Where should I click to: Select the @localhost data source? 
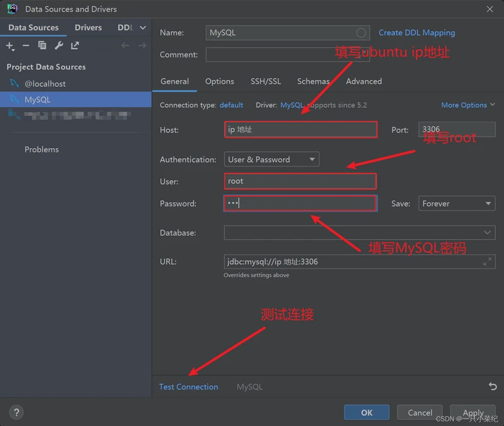tap(45, 83)
